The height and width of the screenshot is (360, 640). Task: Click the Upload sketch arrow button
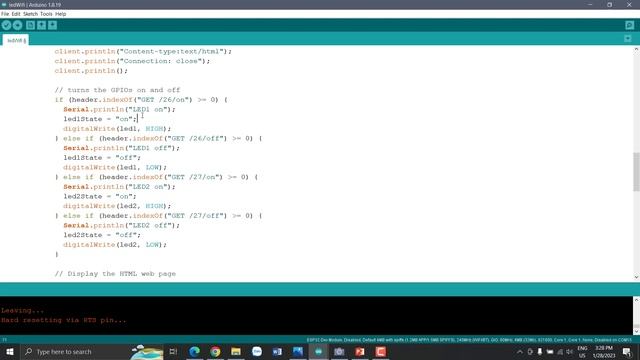tap(17, 25)
